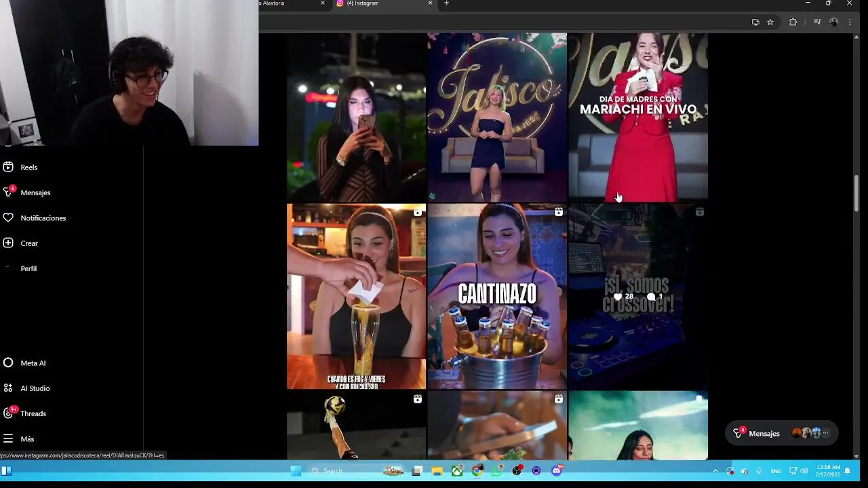This screenshot has height=488, width=868.
Task: Open the Windows Start menu
Action: click(x=295, y=470)
